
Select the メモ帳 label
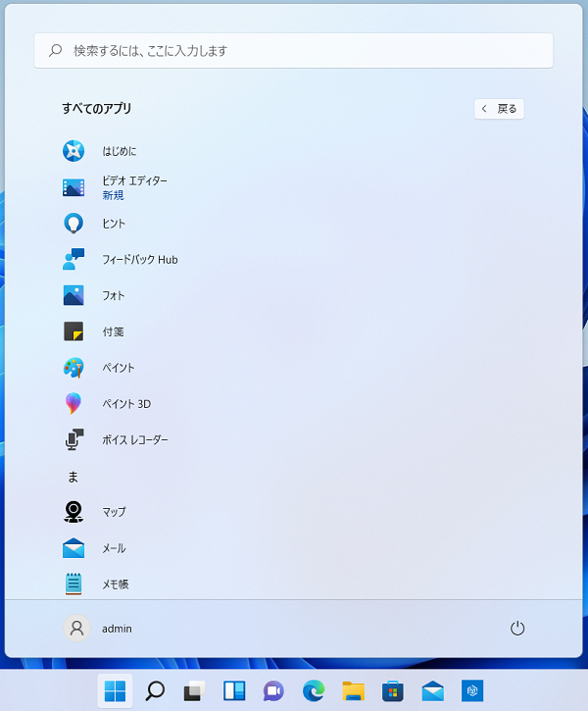116,584
